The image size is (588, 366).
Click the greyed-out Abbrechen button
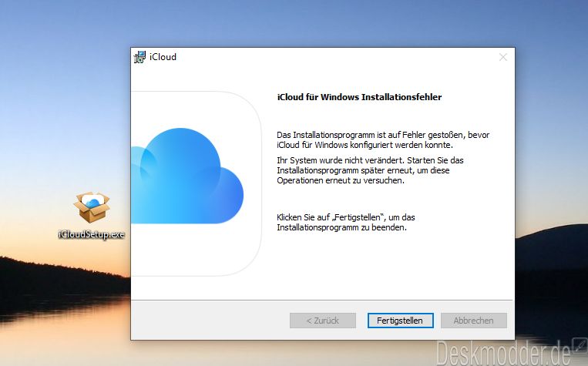[473, 320]
